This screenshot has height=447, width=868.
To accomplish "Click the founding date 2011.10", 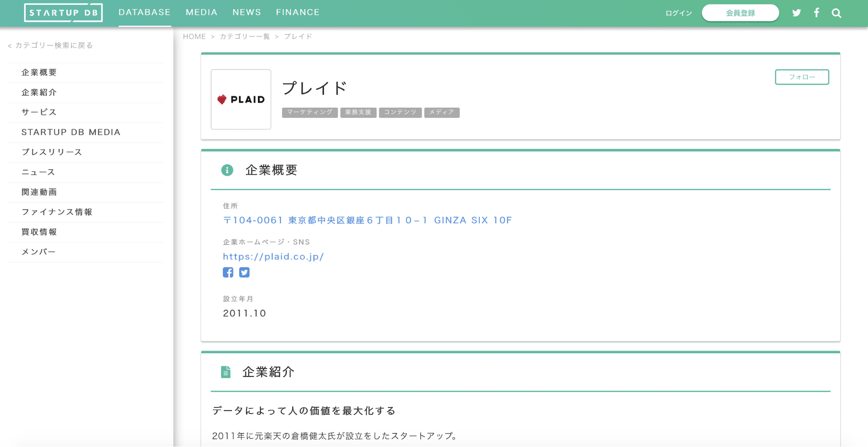I will 244,313.
